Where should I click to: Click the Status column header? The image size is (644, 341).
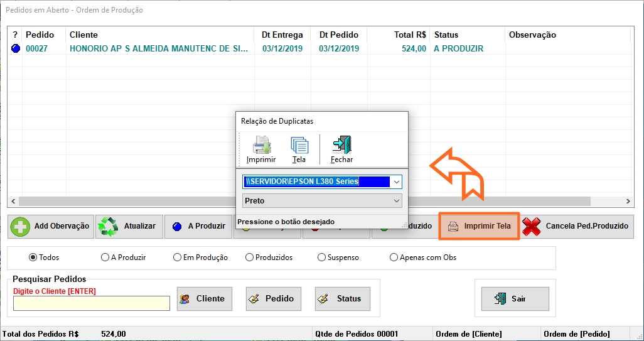tap(446, 35)
